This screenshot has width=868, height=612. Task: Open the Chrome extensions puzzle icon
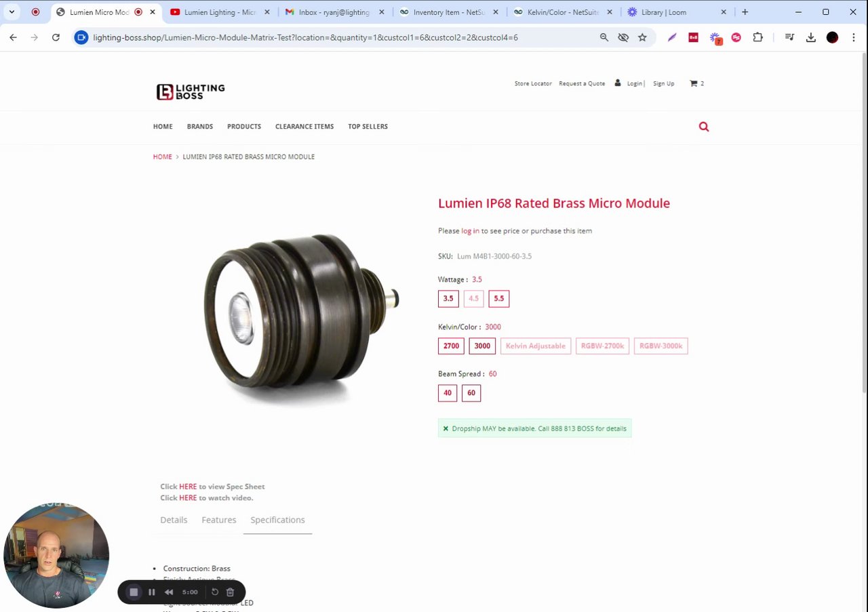tap(757, 37)
